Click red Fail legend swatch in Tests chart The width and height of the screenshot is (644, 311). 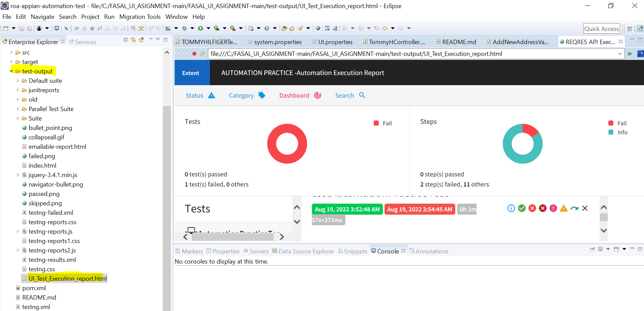coord(376,123)
